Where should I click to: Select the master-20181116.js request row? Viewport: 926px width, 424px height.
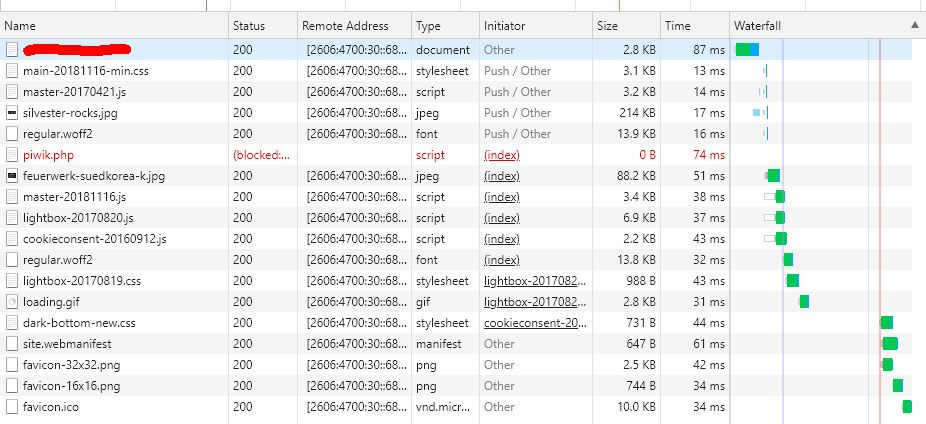[x=456, y=197]
